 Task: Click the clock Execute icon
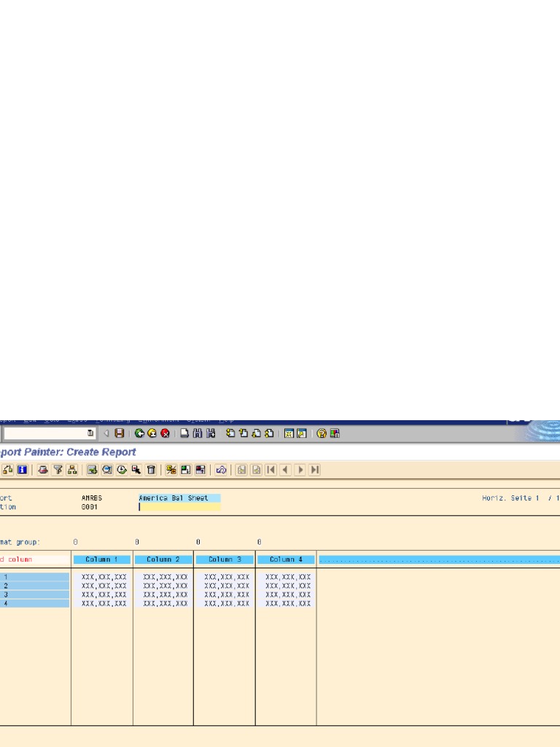click(122, 470)
